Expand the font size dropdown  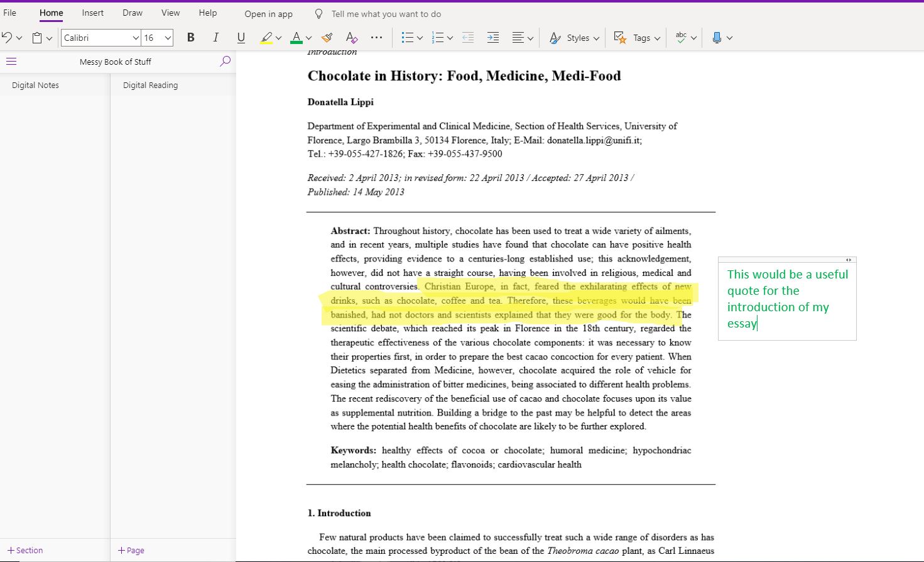coord(168,38)
